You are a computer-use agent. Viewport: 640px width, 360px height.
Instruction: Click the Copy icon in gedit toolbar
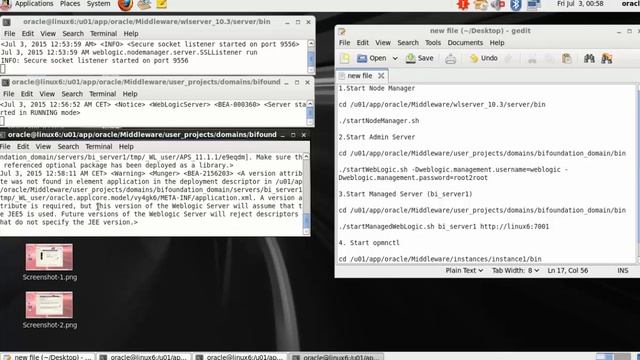point(550,59)
